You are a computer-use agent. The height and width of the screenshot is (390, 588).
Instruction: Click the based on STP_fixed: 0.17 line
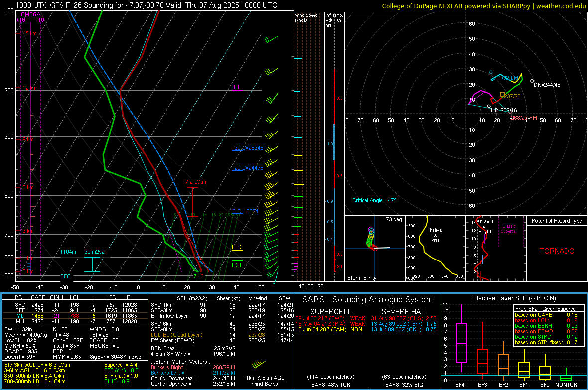click(546, 342)
